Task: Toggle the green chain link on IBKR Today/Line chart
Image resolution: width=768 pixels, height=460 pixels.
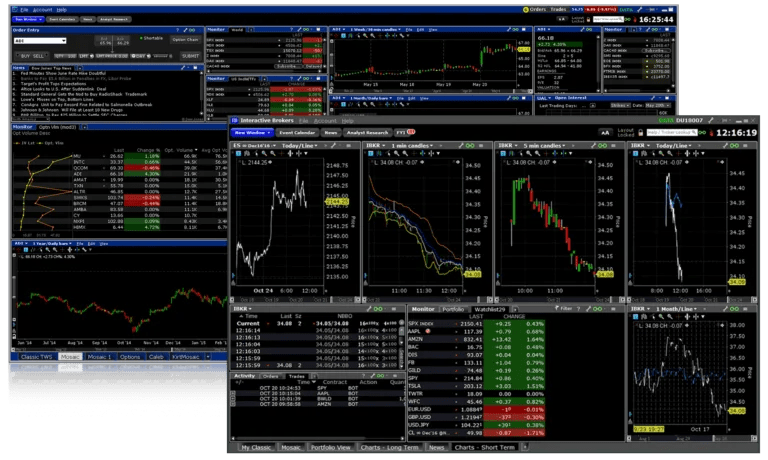Action: point(734,145)
